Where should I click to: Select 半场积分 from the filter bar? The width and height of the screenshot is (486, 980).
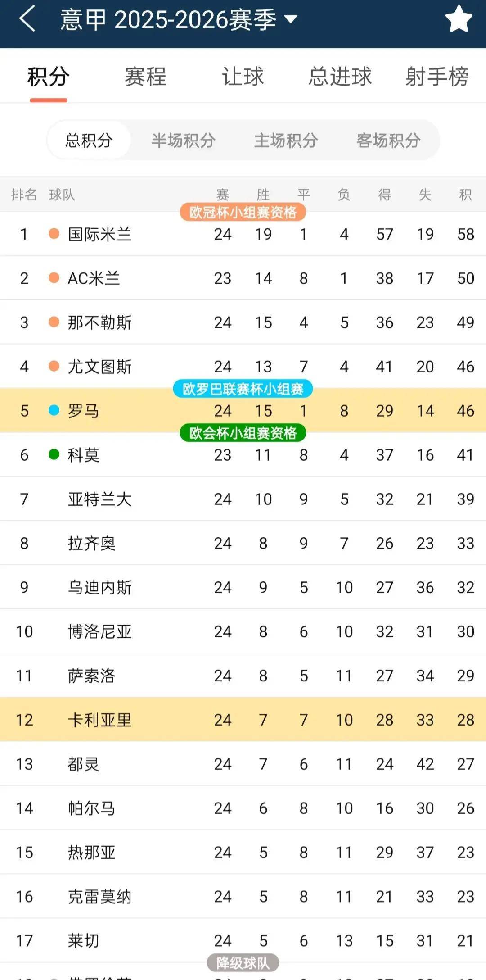(185, 140)
